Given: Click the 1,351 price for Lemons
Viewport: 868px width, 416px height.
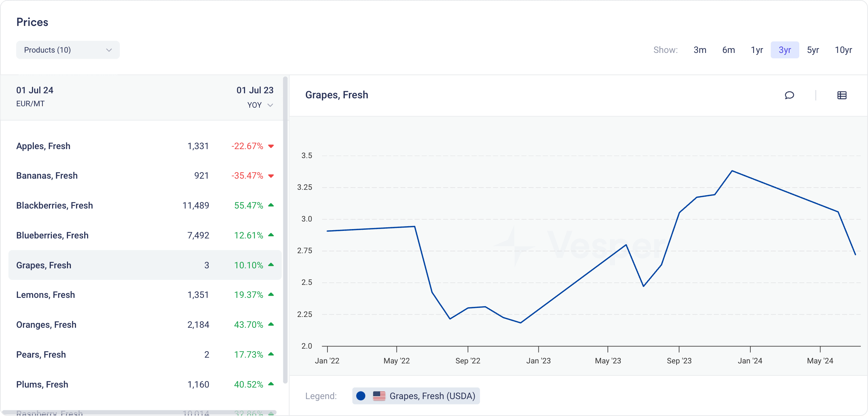Looking at the screenshot, I should (x=198, y=295).
